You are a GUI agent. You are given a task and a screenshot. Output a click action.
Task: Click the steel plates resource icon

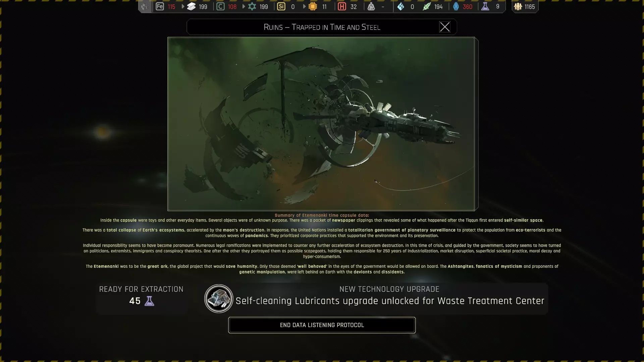(x=191, y=6)
